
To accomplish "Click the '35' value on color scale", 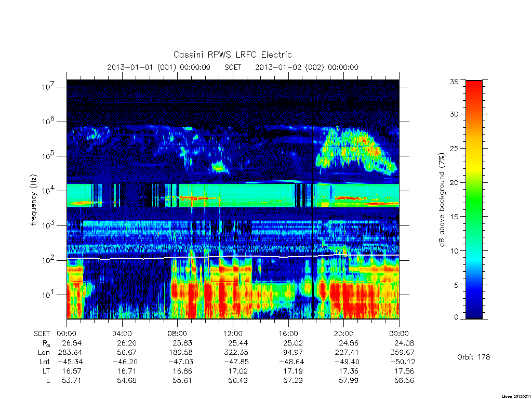I will [454, 82].
